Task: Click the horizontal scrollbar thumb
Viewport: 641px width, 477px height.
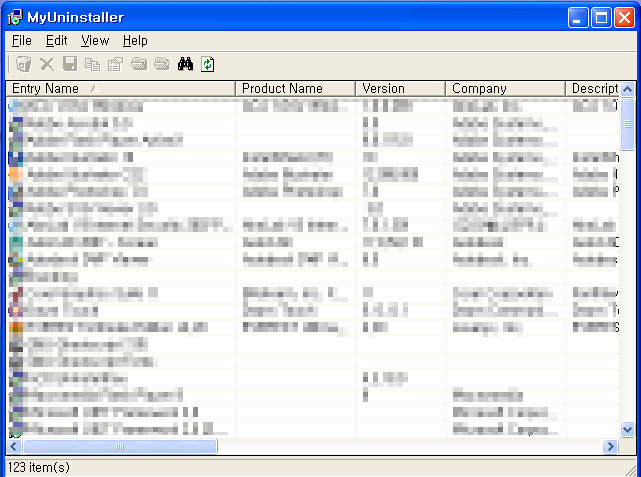Action: [120, 446]
